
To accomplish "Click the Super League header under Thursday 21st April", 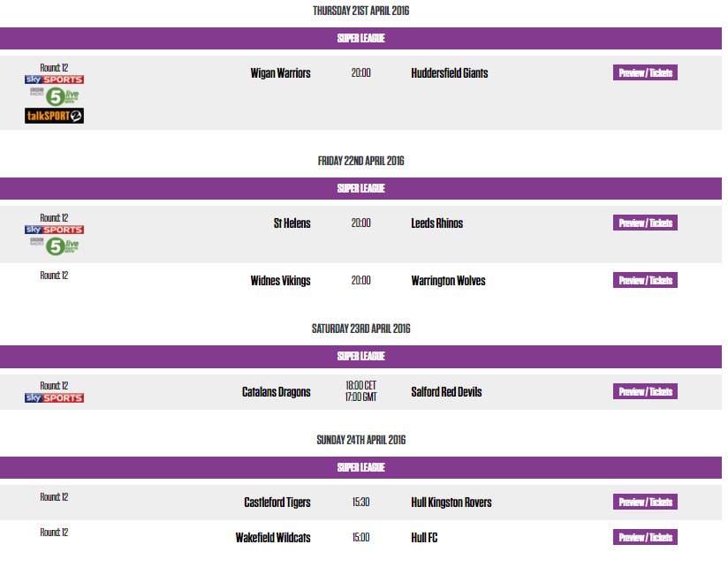I will 360,39.
